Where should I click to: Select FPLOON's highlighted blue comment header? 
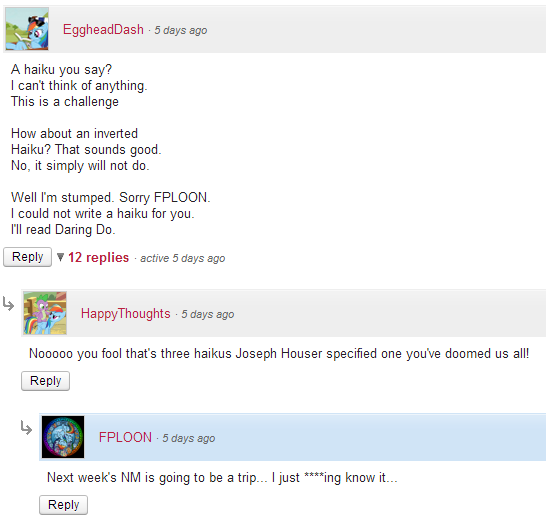(x=292, y=437)
